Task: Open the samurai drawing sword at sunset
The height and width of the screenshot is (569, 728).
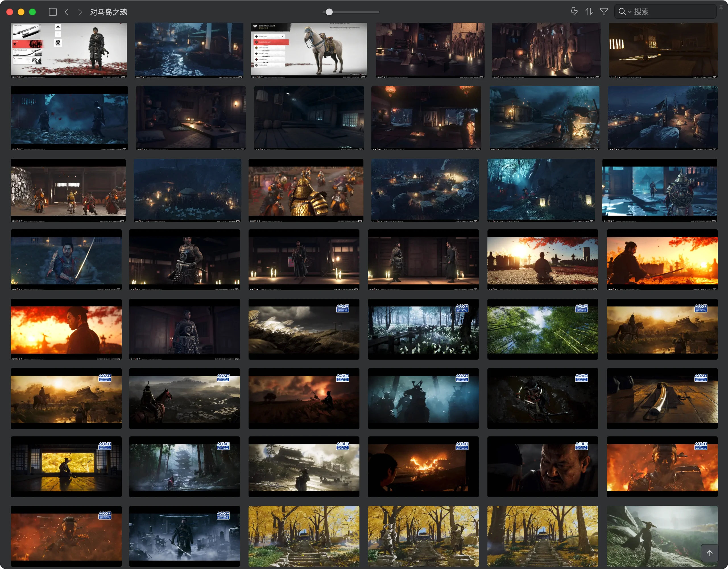Action: pos(662,260)
